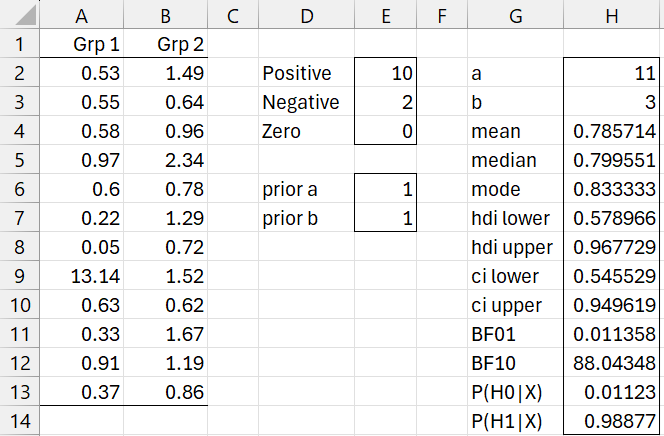Select column H header
This screenshot has width=664, height=436.
[612, 16]
